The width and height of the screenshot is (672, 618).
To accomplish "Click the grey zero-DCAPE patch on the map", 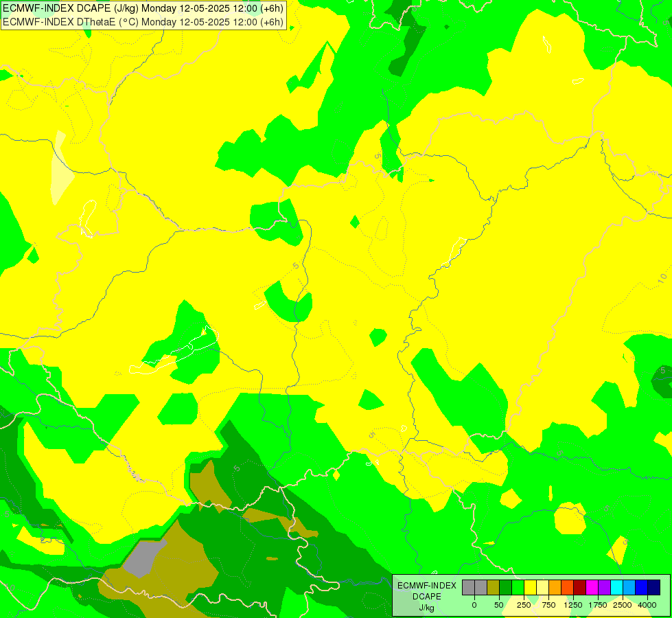I will coord(144,558).
